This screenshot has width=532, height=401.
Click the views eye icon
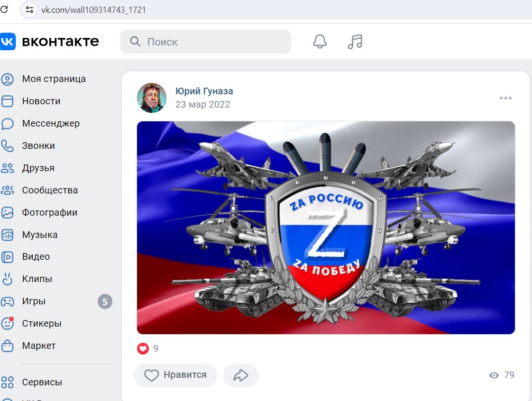494,375
